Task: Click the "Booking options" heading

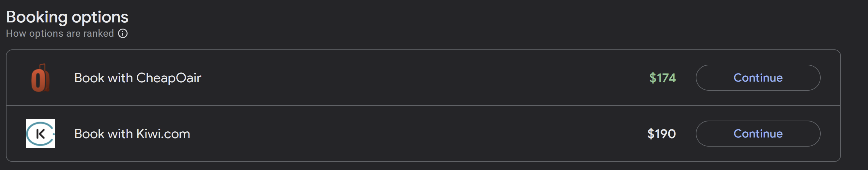Action: (68, 17)
